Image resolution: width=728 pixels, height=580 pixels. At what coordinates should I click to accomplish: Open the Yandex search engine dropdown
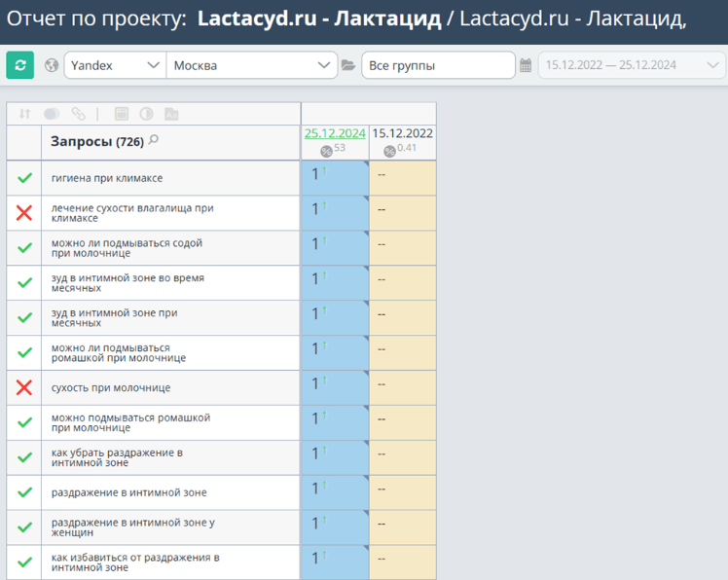pyautogui.click(x=115, y=65)
